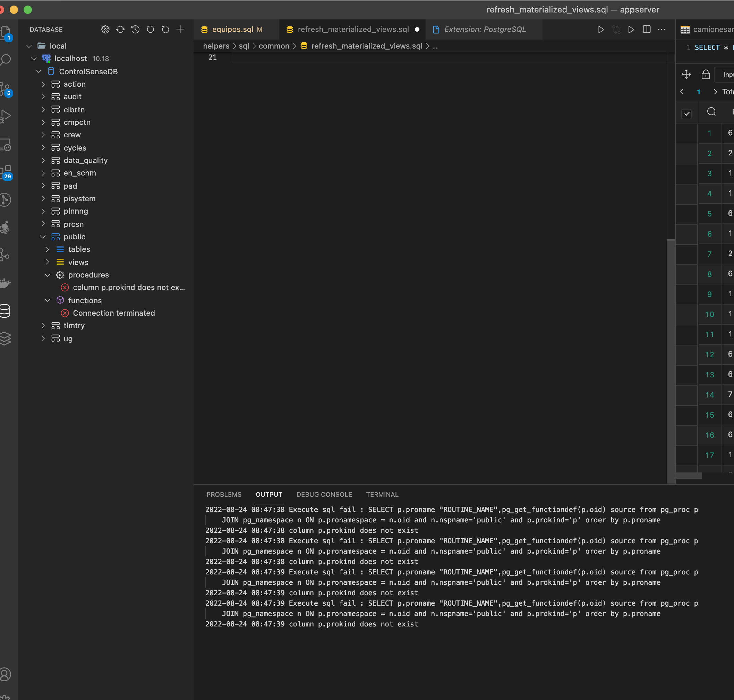This screenshot has height=700, width=734.
Task: Select the views node in ControlSenseDB
Action: pos(78,262)
